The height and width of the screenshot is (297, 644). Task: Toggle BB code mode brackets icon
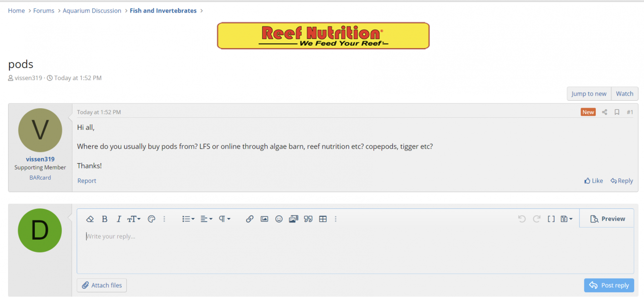(x=551, y=219)
